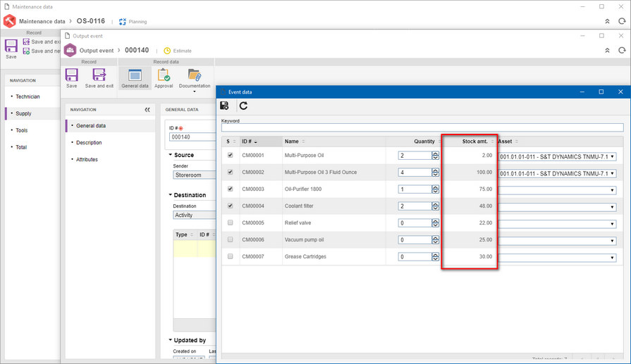Screen dimensions: 631x364
Task: Click the Output event Save icon
Action: click(x=72, y=78)
